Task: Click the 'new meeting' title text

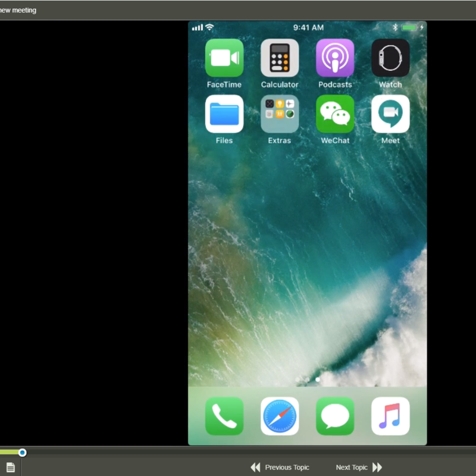Action: (18, 10)
